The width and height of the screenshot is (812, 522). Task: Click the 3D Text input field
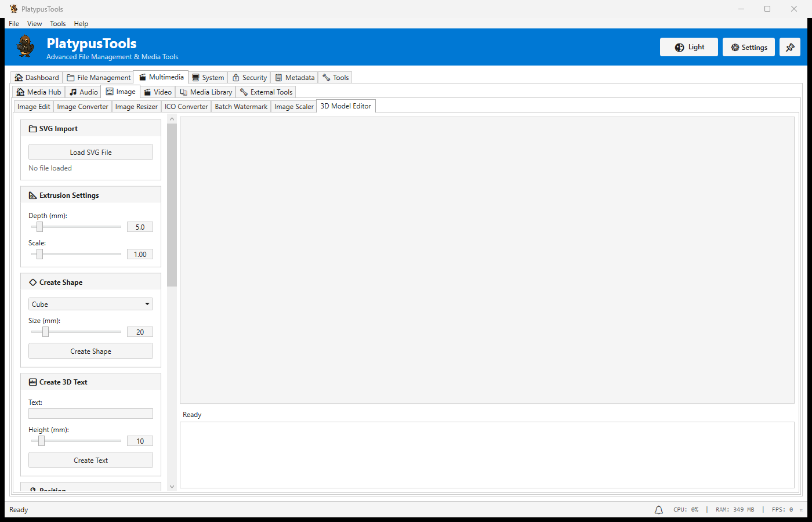(x=90, y=414)
